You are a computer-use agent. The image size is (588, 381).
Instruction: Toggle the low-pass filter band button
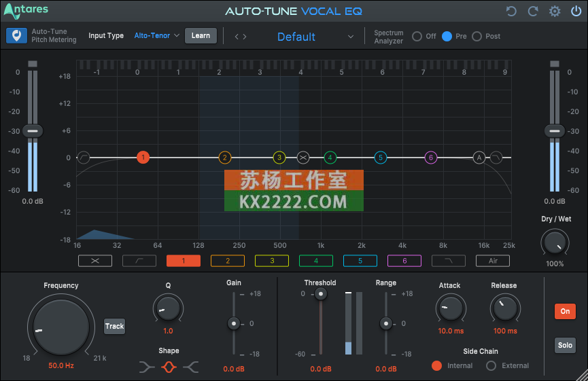(x=449, y=261)
